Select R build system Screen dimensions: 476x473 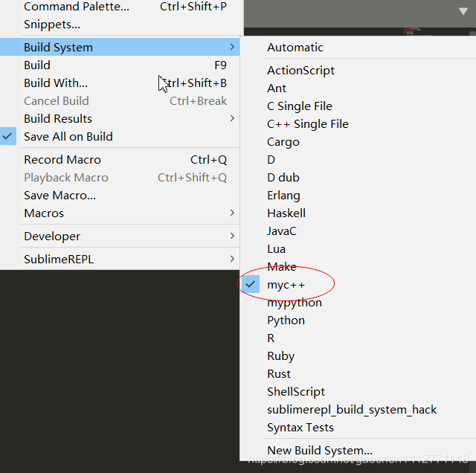(358, 338)
